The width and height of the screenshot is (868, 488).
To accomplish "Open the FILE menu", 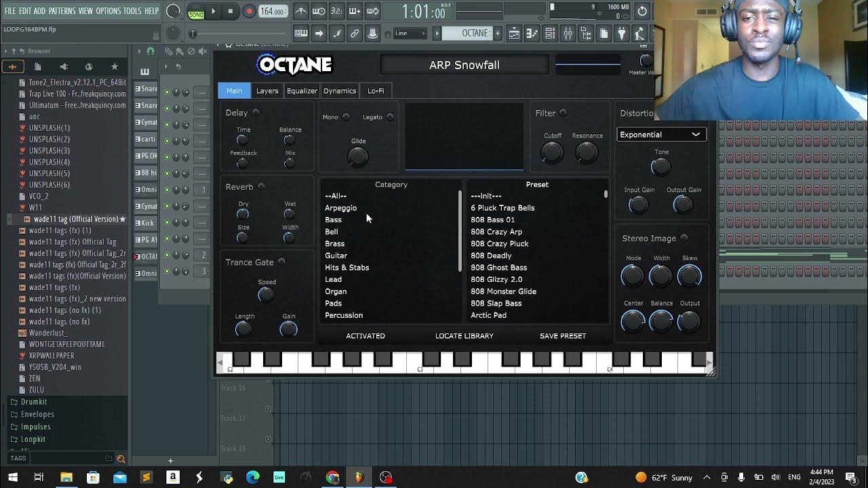I will click(10, 11).
